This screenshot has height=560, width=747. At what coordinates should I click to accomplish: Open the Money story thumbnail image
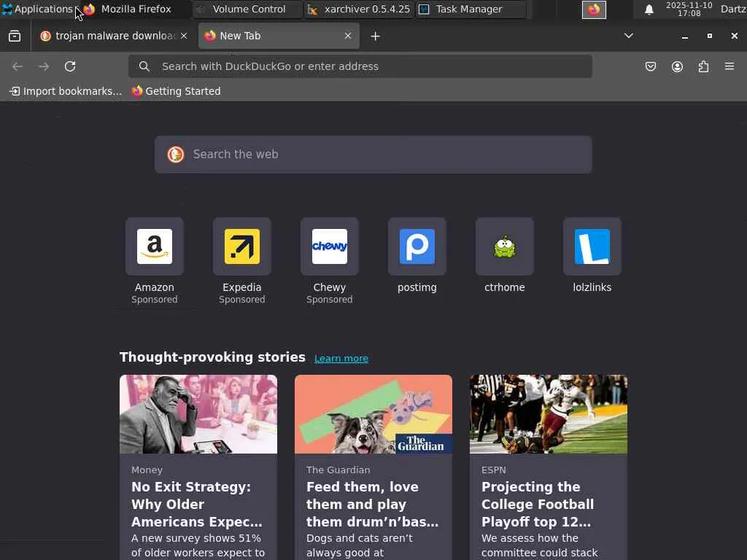pyautogui.click(x=198, y=414)
